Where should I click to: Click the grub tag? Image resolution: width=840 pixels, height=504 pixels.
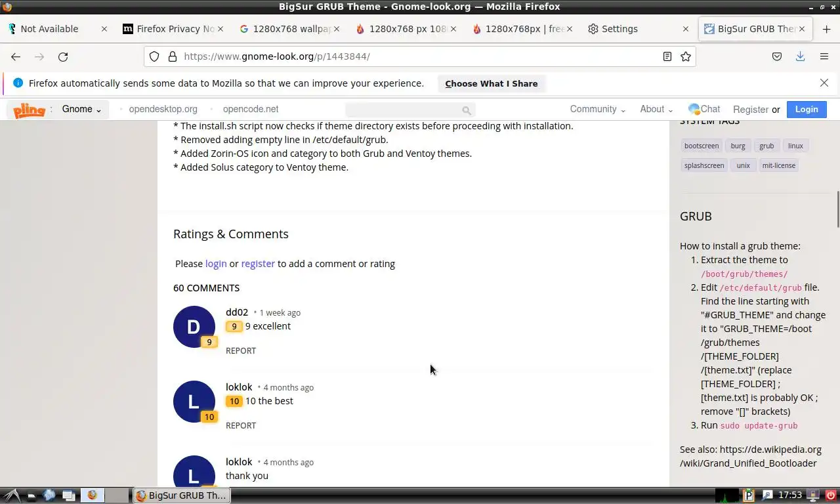pyautogui.click(x=766, y=146)
